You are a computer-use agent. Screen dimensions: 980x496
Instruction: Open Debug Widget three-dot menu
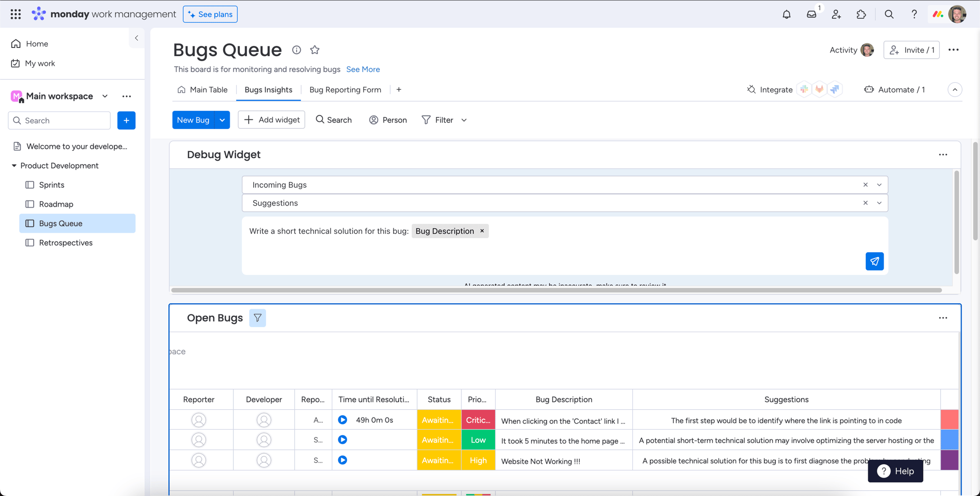pyautogui.click(x=943, y=155)
